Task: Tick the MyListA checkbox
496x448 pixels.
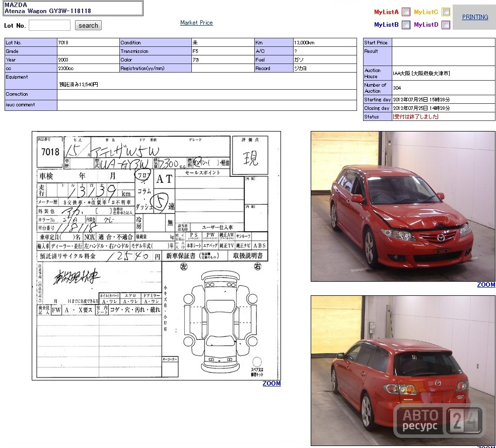Action: pyautogui.click(x=406, y=12)
